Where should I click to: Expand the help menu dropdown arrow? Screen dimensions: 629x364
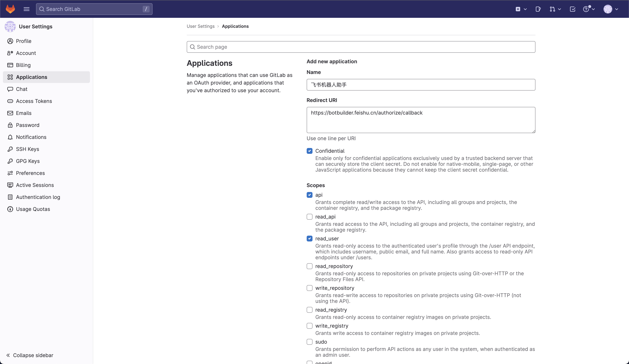click(593, 9)
